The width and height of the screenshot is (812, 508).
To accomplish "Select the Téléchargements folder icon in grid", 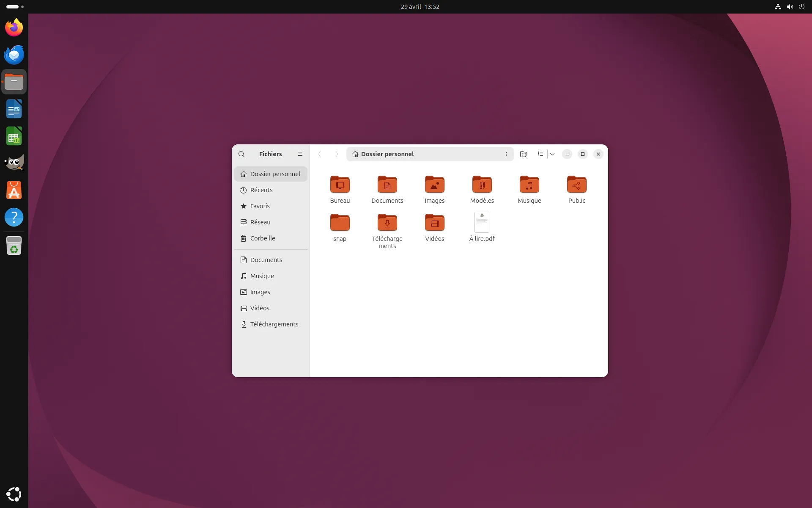I will (387, 223).
